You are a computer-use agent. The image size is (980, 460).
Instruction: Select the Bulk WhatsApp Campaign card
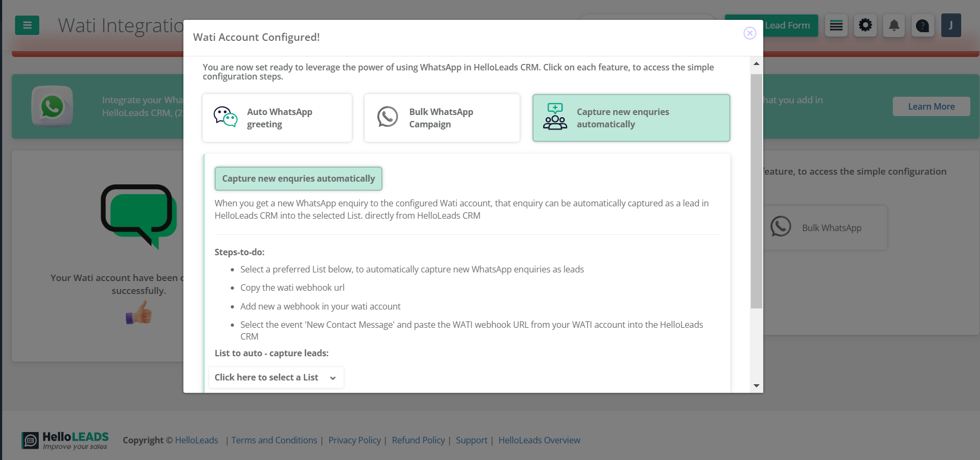(442, 118)
